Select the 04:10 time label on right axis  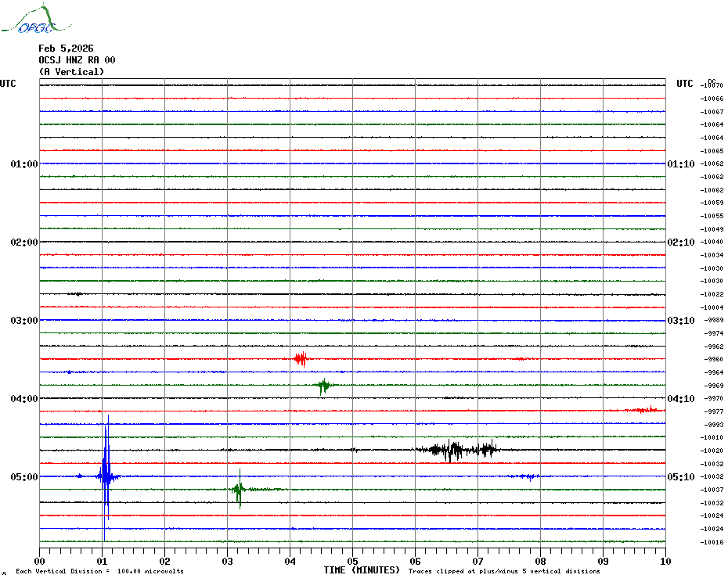point(680,399)
